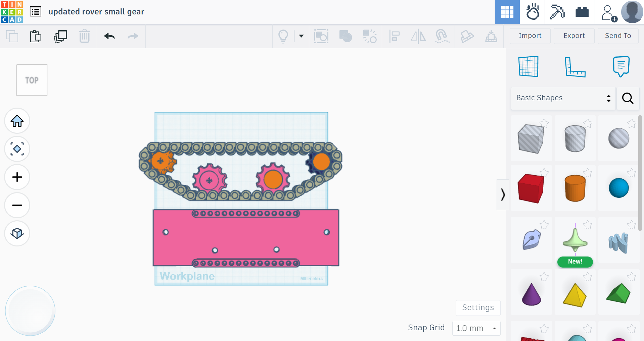Open the design menu beside the title

click(35, 11)
